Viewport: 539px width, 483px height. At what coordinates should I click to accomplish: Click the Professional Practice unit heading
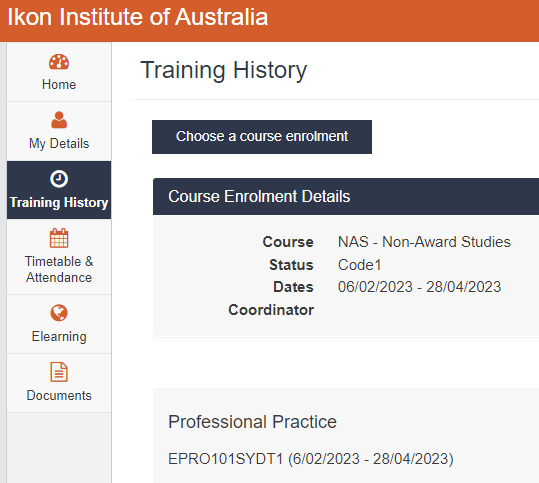click(x=252, y=422)
